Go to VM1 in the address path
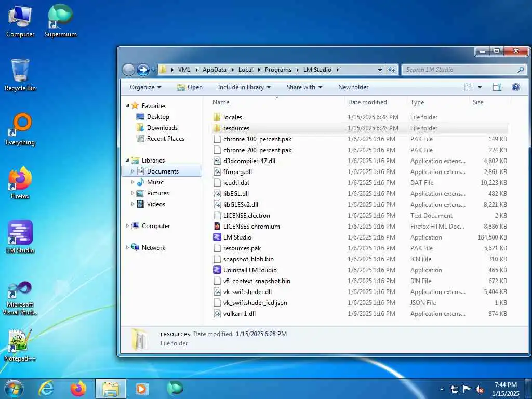532x399 pixels. (x=184, y=70)
